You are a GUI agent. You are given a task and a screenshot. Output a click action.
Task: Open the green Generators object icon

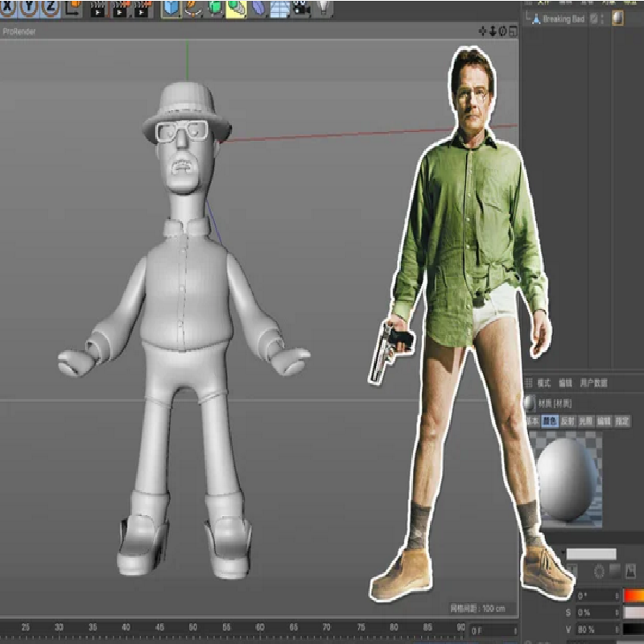click(215, 9)
